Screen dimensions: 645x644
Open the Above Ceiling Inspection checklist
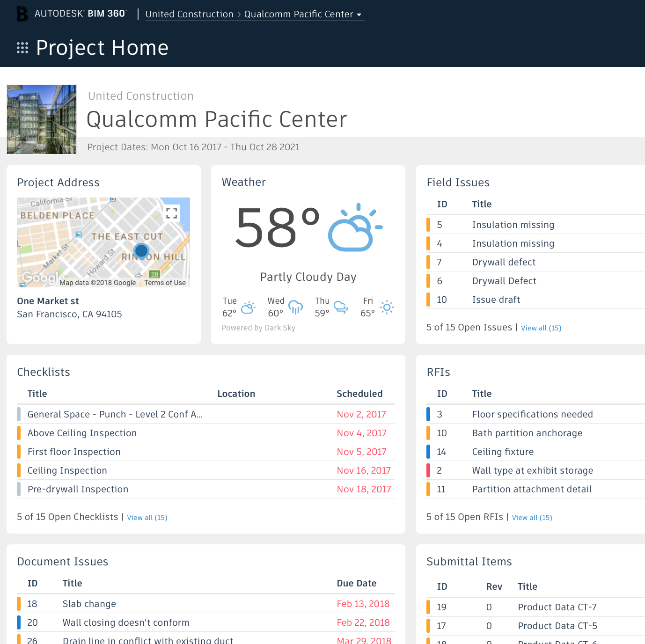pyautogui.click(x=206, y=433)
